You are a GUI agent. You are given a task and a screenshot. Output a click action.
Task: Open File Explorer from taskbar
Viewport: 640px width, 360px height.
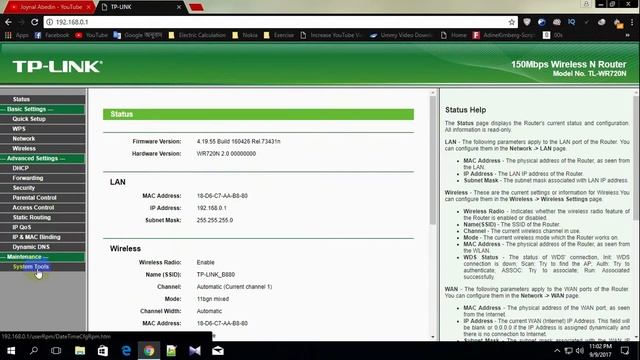point(80,351)
